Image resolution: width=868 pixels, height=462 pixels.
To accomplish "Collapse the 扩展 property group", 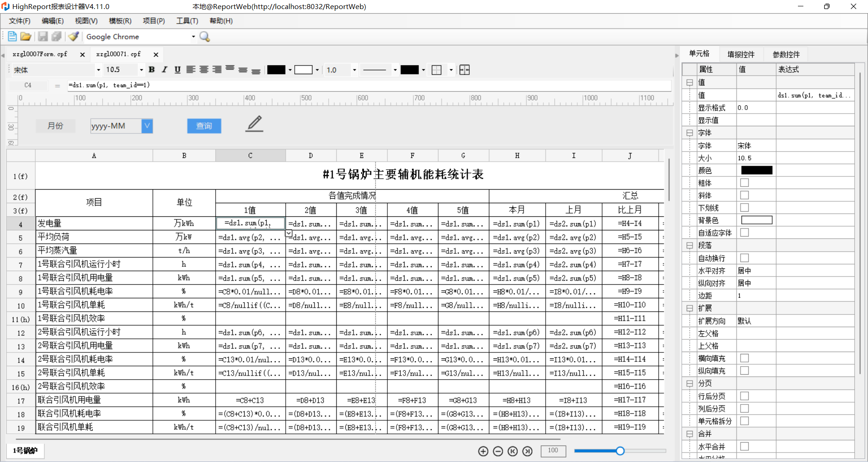I will (689, 308).
